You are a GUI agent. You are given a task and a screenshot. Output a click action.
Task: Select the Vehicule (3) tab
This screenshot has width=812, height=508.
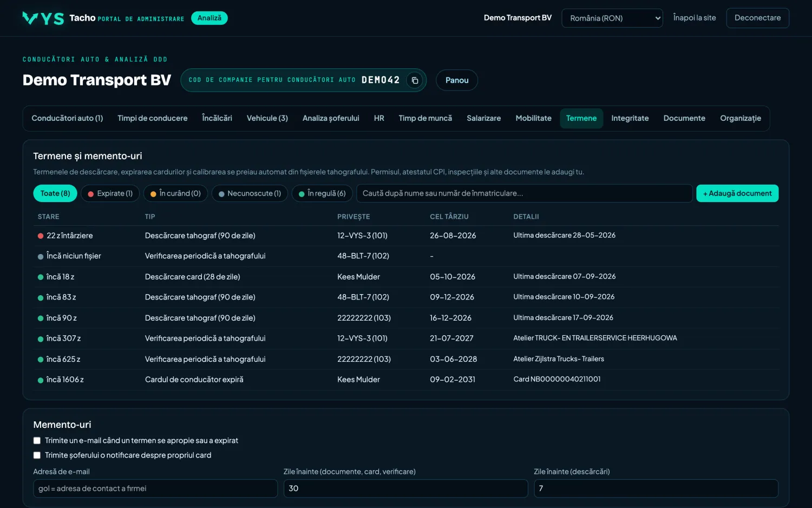(x=267, y=118)
